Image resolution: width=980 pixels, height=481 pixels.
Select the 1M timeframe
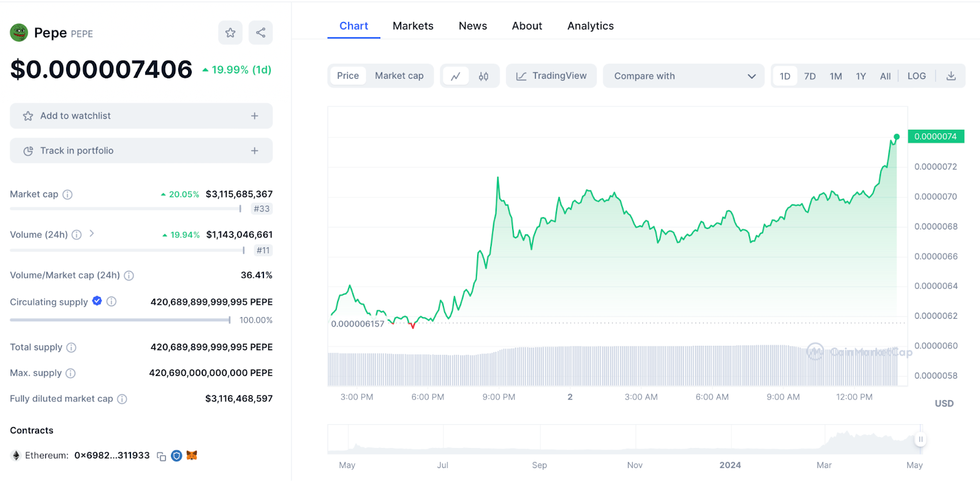(836, 76)
